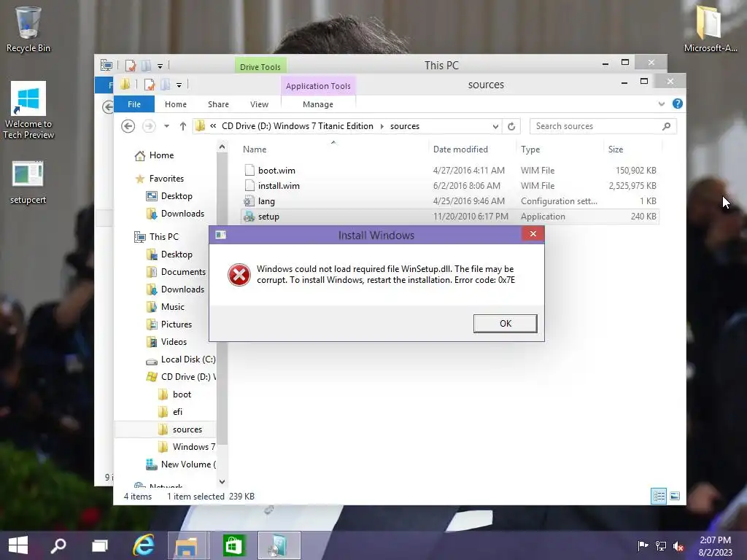The image size is (747, 560).
Task: Select the Application Tools contextual tab
Action: [318, 86]
